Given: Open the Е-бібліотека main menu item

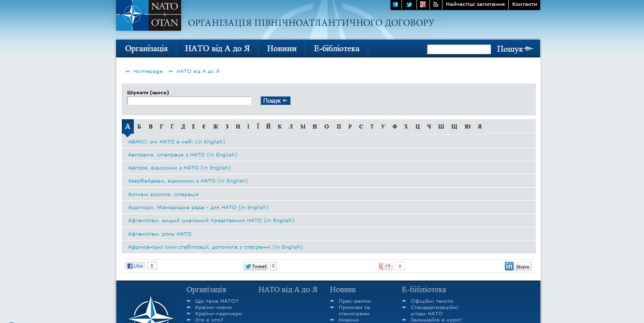Looking at the screenshot, I should (336, 48).
